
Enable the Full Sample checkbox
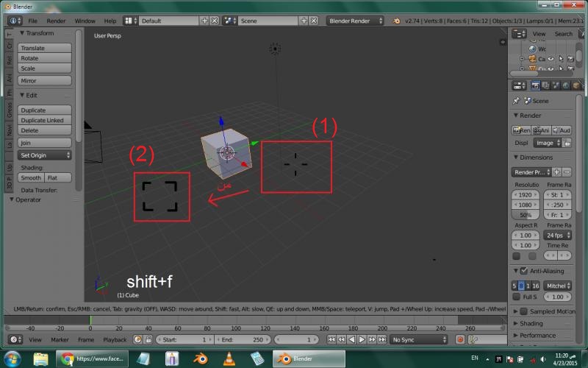click(517, 297)
